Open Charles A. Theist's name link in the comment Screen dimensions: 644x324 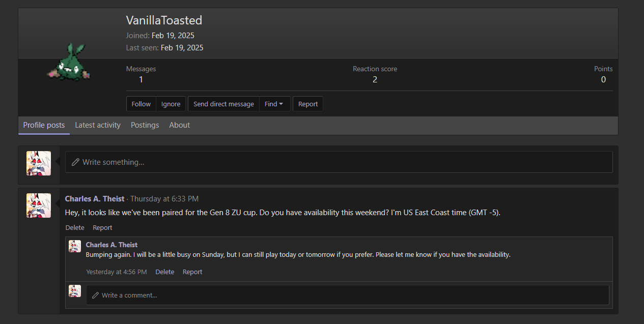111,245
